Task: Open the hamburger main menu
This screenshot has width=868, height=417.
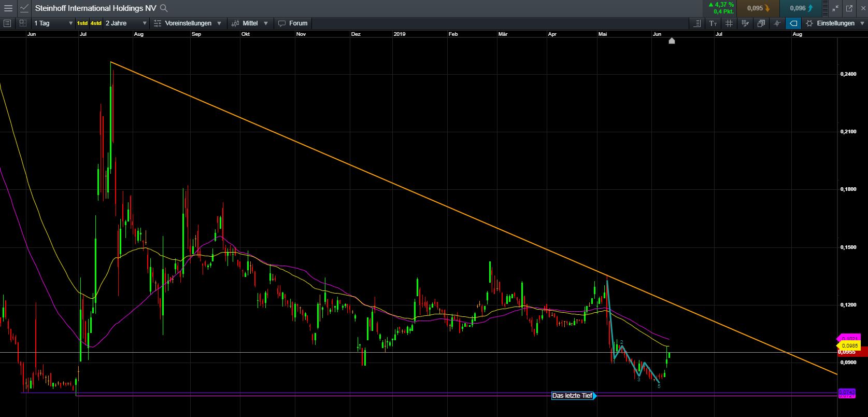Action: (8, 8)
